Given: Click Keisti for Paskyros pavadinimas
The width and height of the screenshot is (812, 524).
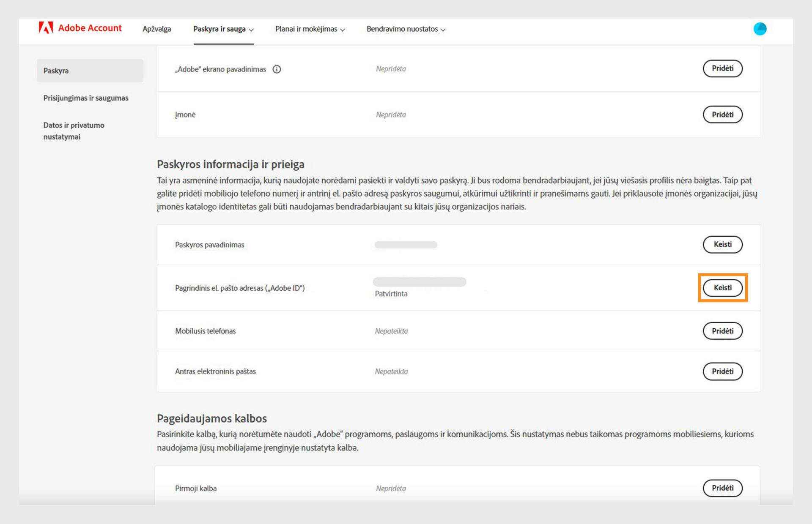Looking at the screenshot, I should pyautogui.click(x=722, y=244).
